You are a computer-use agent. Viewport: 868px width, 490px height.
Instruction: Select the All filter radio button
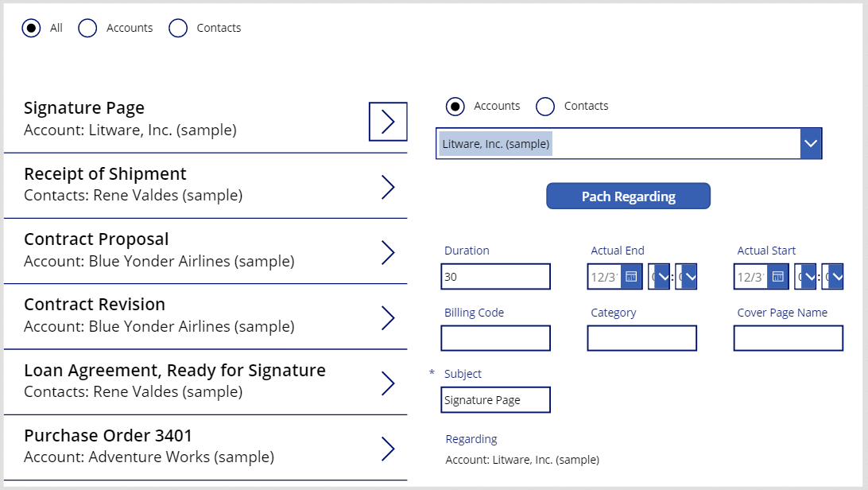pos(31,28)
